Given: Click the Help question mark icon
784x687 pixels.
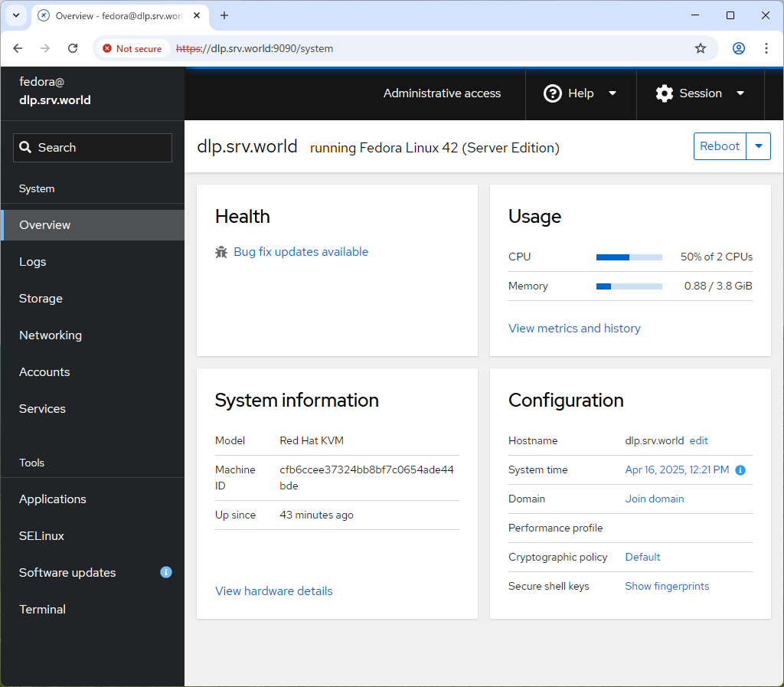Looking at the screenshot, I should coord(553,93).
